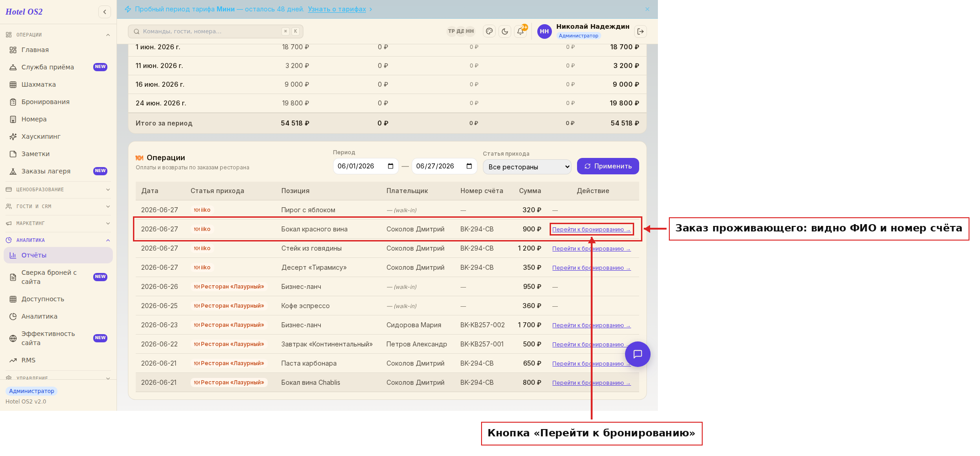Expand the ЦЕНООБРАЗОВАНИЕ sidebar group
This screenshot has width=980, height=456.
click(58, 189)
